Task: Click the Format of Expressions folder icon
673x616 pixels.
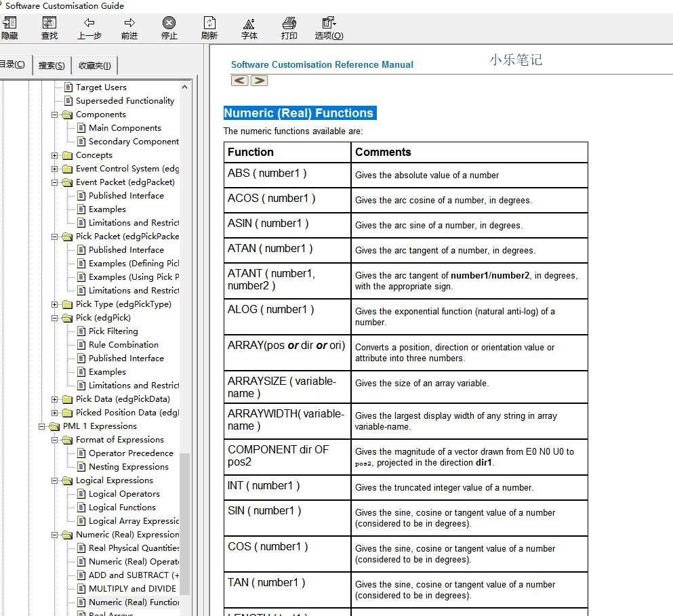Action: [67, 440]
